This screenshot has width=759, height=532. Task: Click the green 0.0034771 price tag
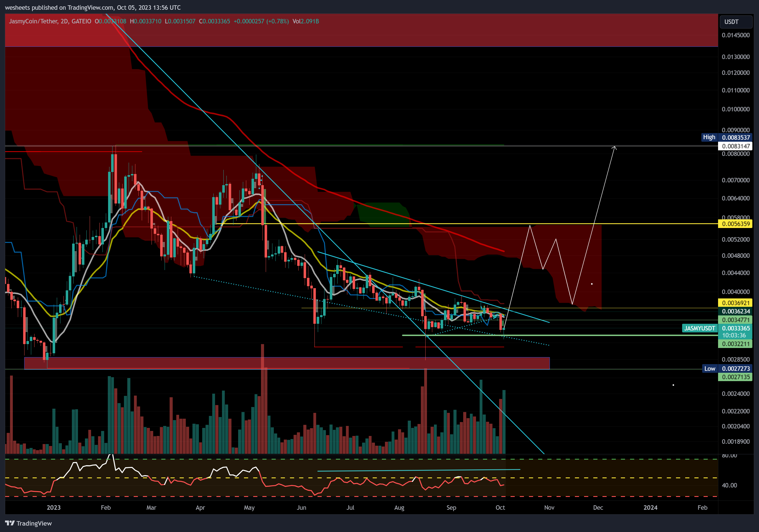pyautogui.click(x=736, y=320)
